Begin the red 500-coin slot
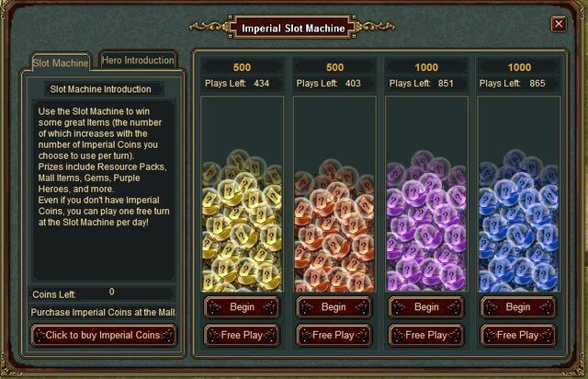This screenshot has height=379, width=588. pos(334,307)
